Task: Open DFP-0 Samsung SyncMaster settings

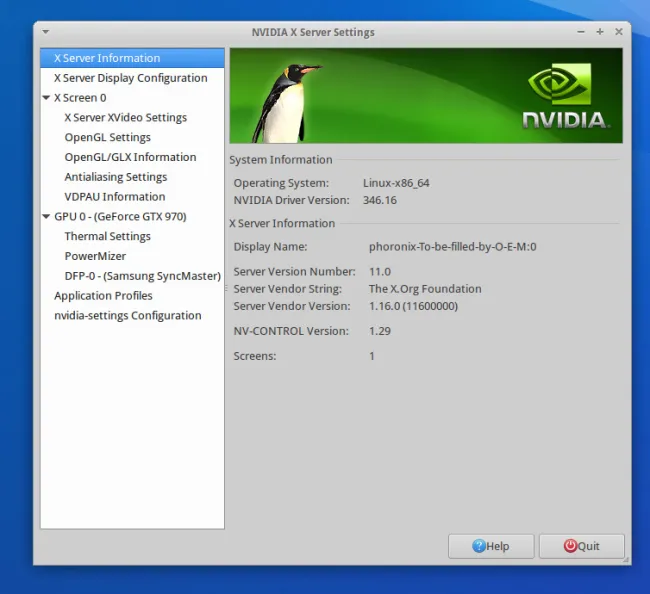Action: point(142,276)
